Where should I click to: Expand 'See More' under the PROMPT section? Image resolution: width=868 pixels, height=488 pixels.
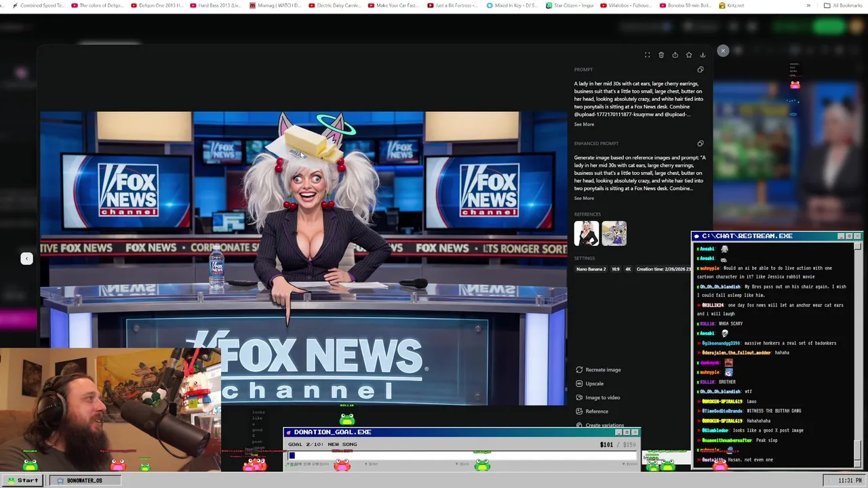click(584, 124)
